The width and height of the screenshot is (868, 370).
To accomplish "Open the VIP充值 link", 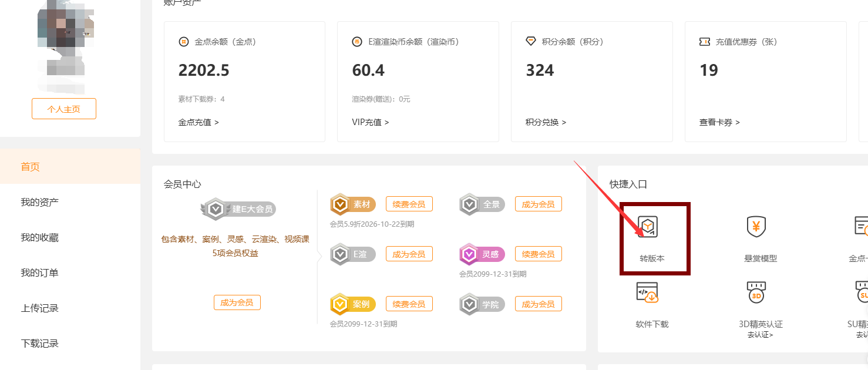I will (x=371, y=122).
